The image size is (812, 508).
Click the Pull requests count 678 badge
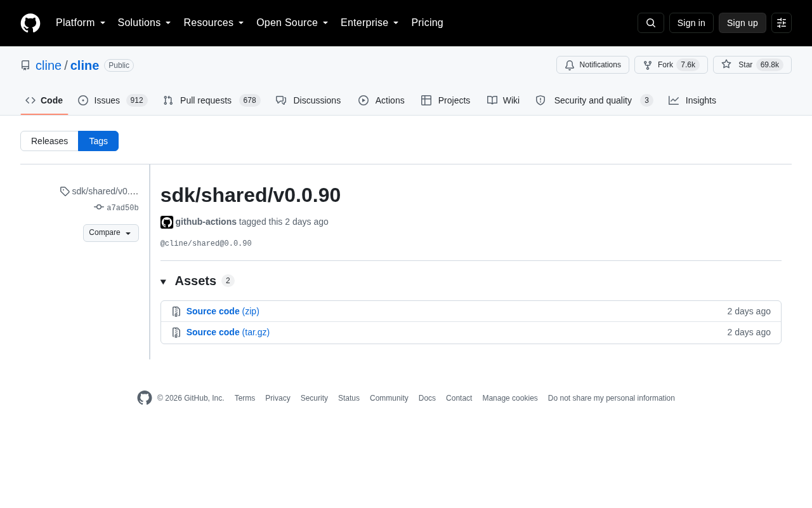[x=250, y=100]
